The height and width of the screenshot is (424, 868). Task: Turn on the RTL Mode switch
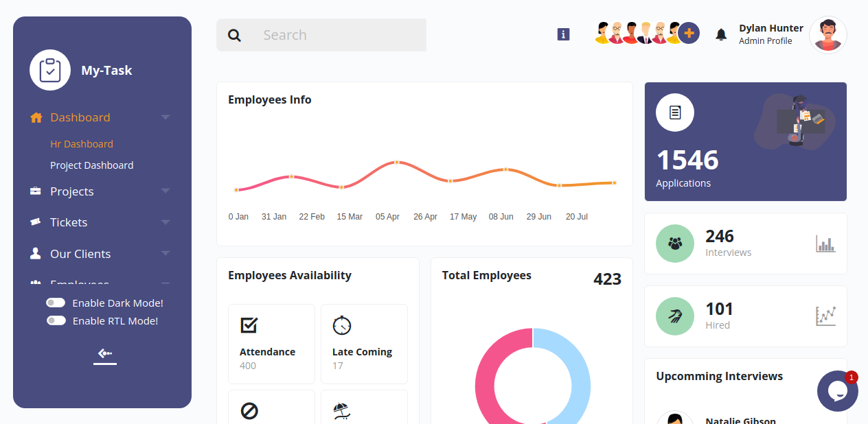pyautogui.click(x=56, y=321)
